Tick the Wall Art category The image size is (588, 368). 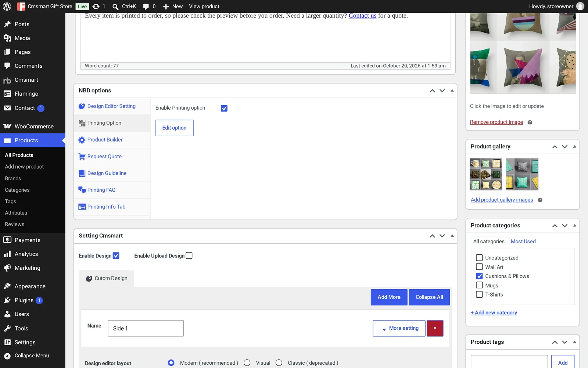click(479, 267)
